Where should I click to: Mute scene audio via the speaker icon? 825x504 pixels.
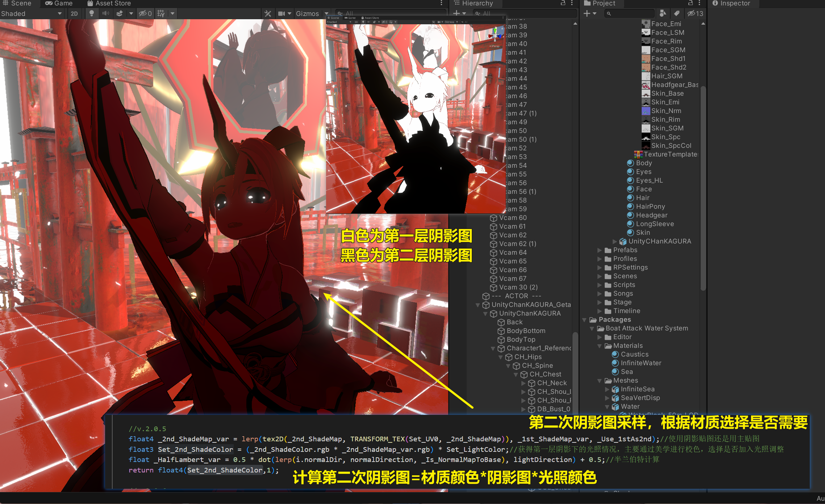pos(105,13)
